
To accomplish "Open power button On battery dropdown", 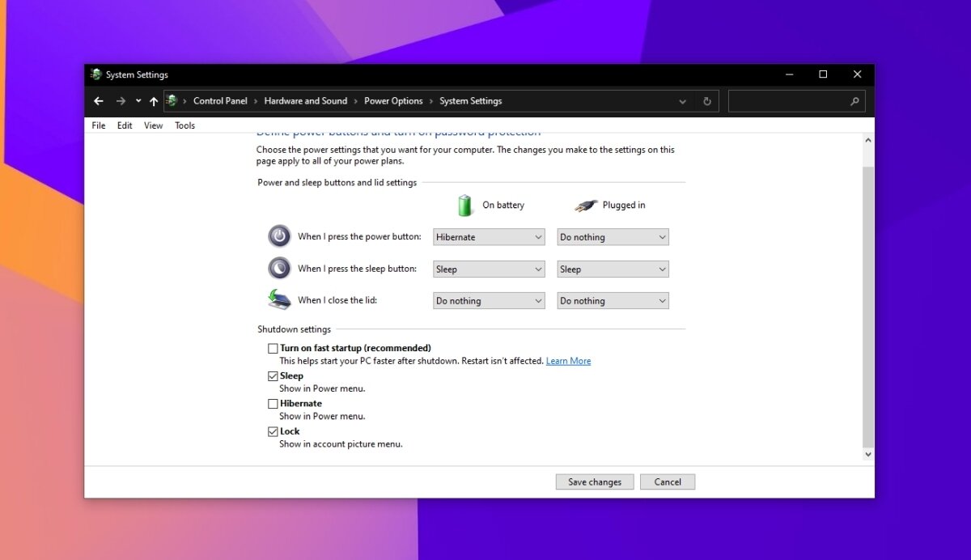I will coord(489,237).
